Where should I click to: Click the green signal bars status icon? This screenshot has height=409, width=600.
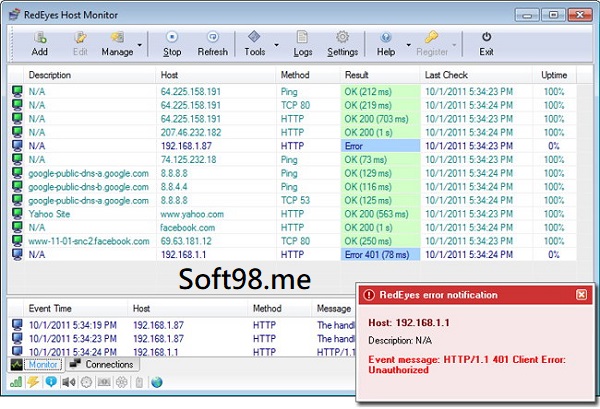coord(16,382)
